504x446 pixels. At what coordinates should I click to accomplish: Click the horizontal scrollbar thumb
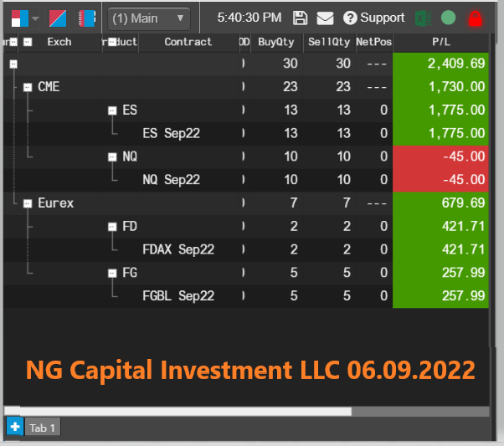pos(177,412)
